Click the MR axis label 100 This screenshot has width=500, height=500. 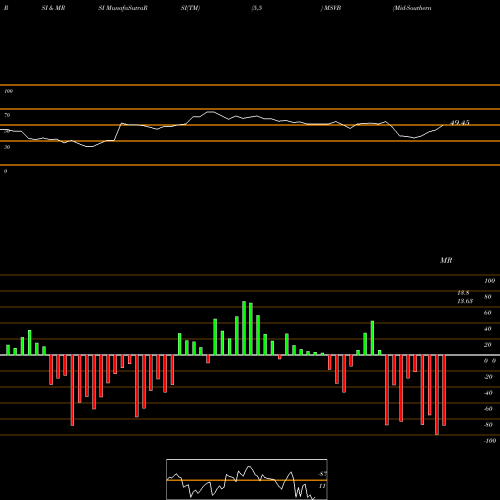[489, 281]
